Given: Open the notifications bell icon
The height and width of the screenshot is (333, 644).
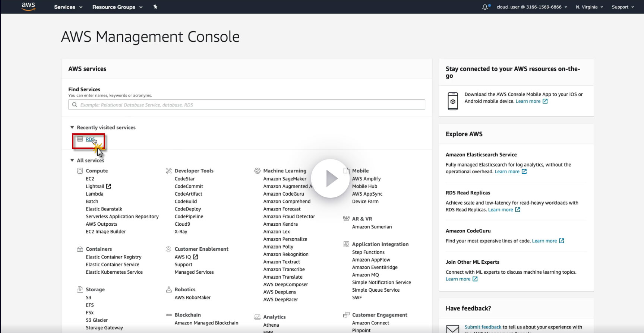Looking at the screenshot, I should (485, 7).
